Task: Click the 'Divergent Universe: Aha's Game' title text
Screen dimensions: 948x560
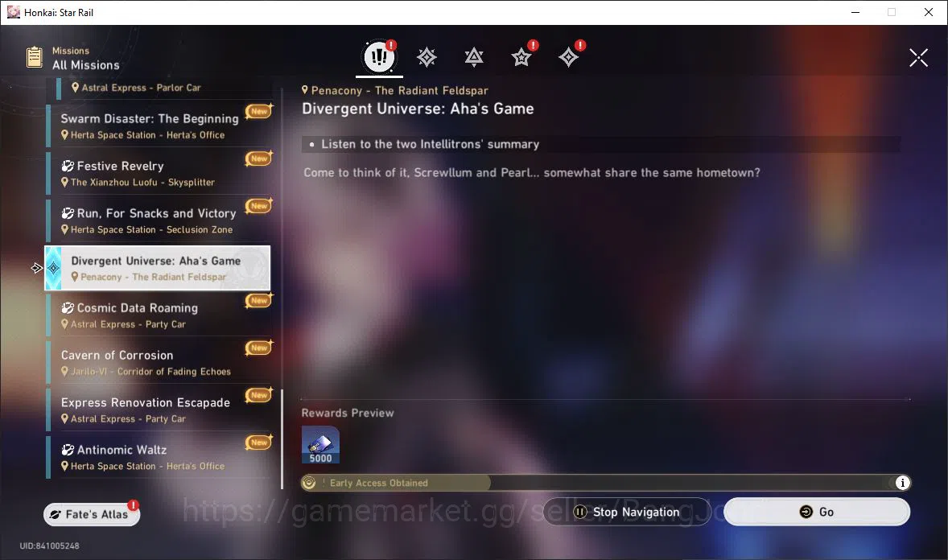Action: (418, 109)
